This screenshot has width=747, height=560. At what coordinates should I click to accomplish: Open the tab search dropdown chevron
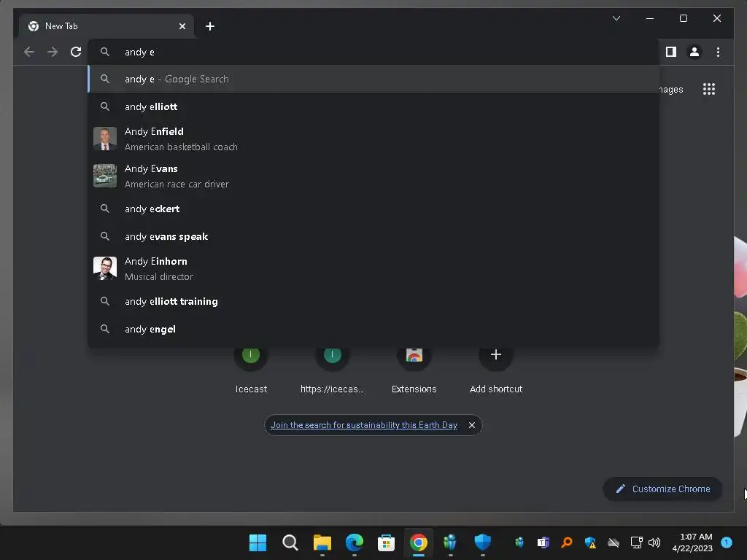coord(616,18)
